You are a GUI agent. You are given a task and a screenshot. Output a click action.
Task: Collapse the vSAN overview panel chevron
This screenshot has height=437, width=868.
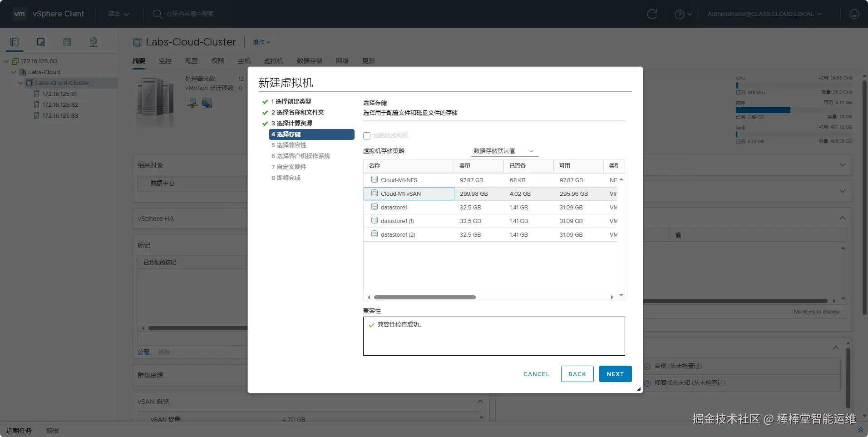[x=480, y=402]
